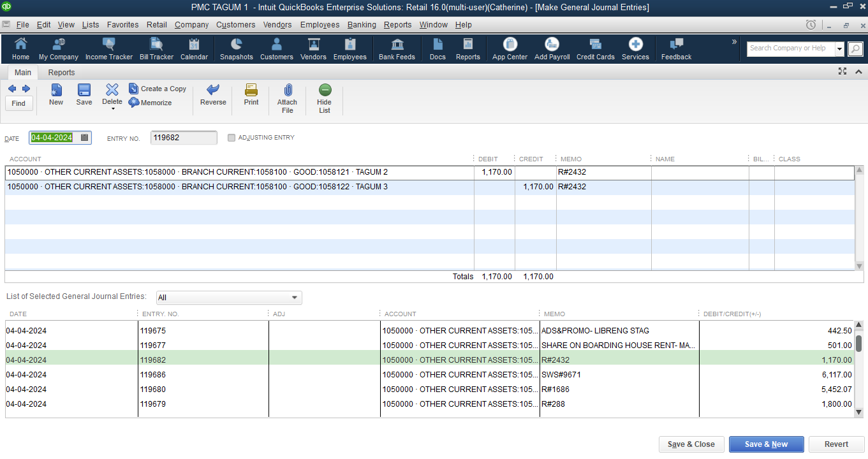868x459 pixels.
Task: Open the File menu
Action: (x=22, y=25)
